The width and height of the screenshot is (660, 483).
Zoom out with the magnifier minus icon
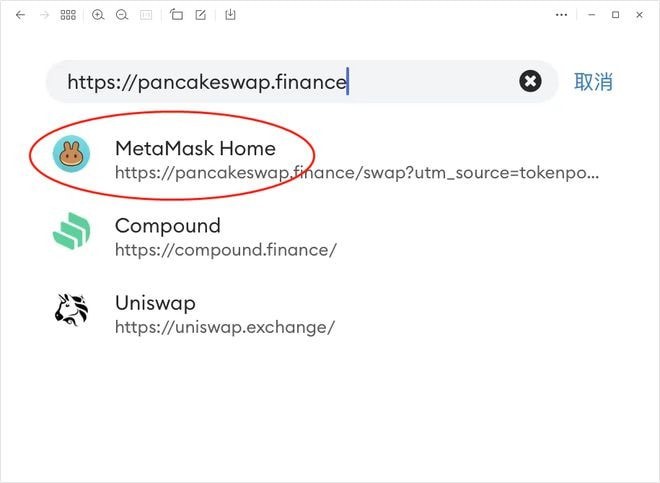point(122,15)
